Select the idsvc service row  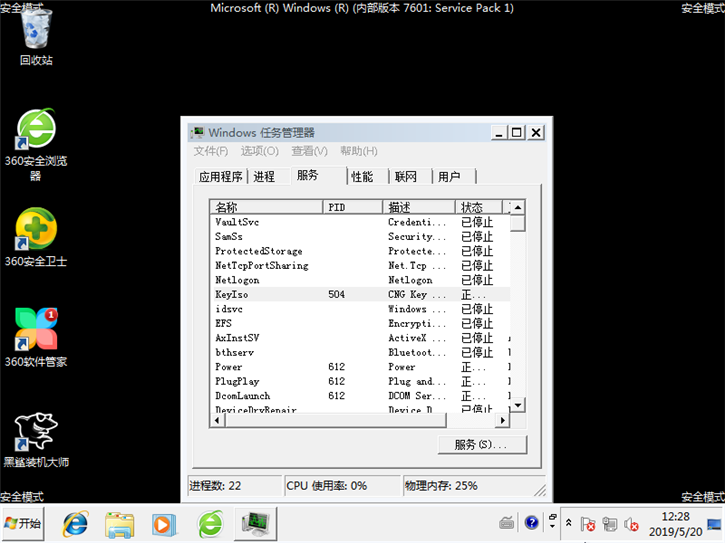[x=360, y=309]
